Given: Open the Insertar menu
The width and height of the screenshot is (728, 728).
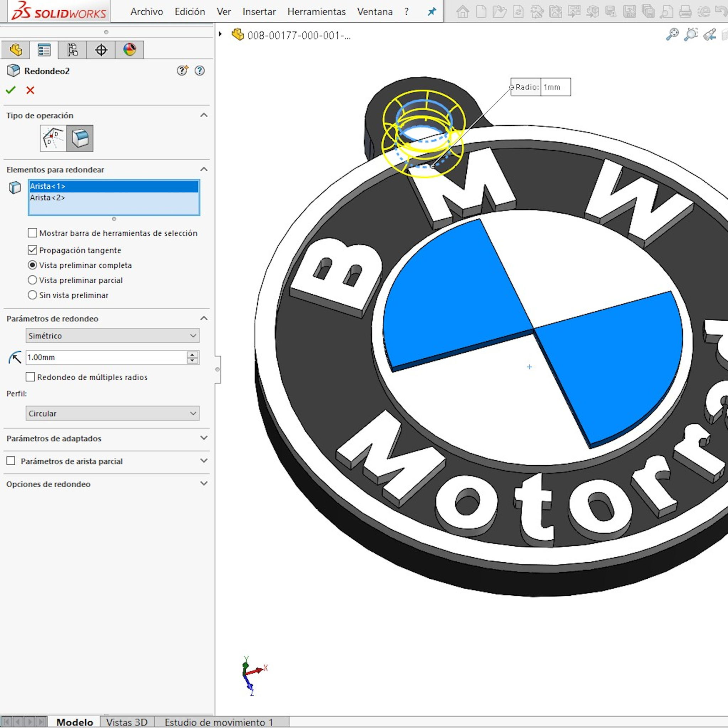Looking at the screenshot, I should 259,12.
